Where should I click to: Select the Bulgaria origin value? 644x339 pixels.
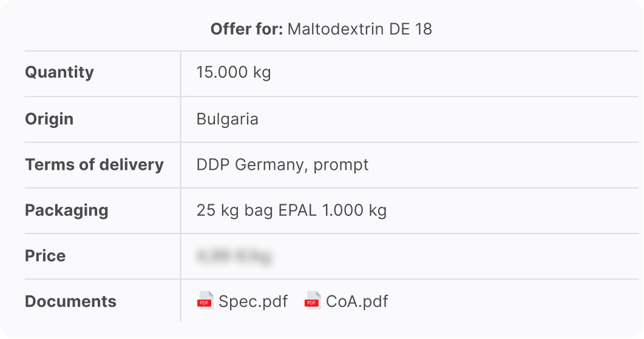click(x=228, y=119)
